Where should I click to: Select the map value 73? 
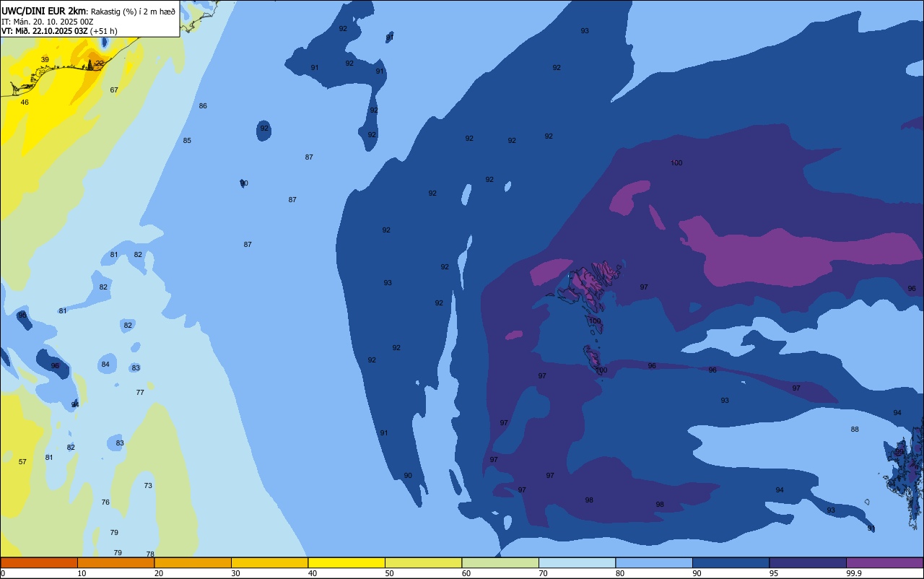(148, 486)
